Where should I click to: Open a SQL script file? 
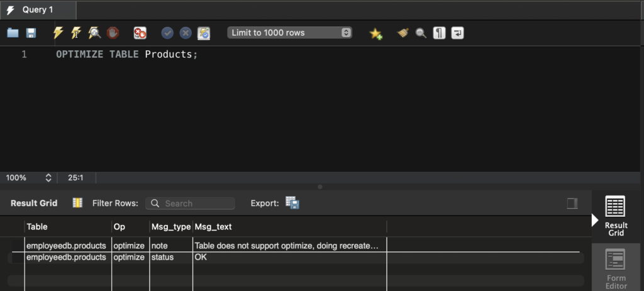13,33
